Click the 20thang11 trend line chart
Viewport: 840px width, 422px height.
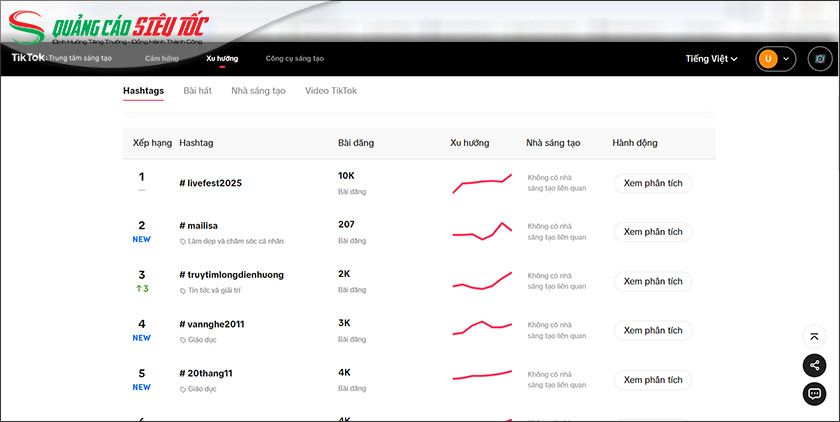coord(482,375)
